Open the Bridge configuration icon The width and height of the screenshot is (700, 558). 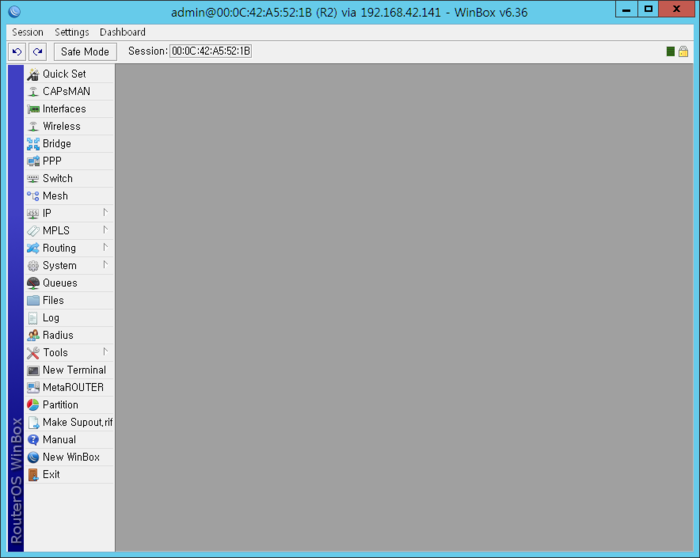[33, 144]
